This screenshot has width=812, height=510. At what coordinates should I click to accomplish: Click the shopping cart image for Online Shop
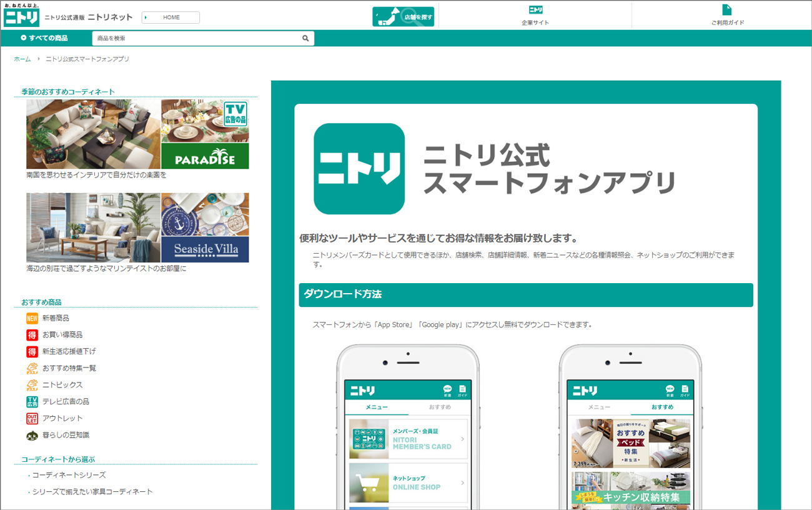coord(369,482)
